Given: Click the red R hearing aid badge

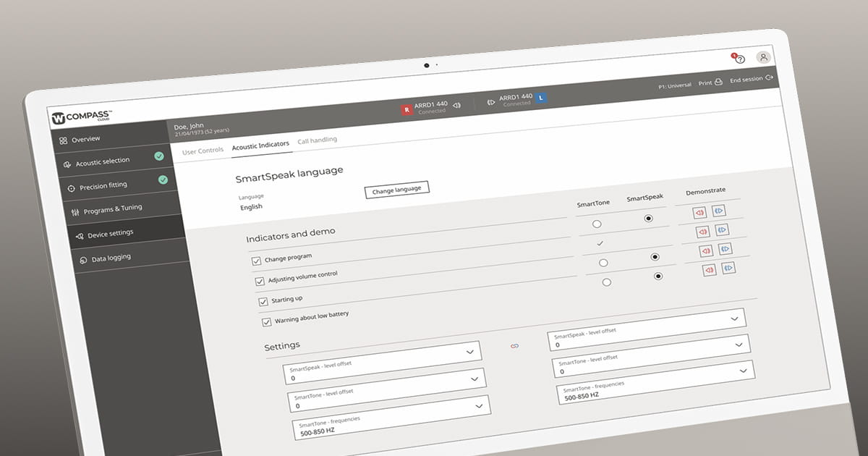Looking at the screenshot, I should pyautogui.click(x=407, y=109).
